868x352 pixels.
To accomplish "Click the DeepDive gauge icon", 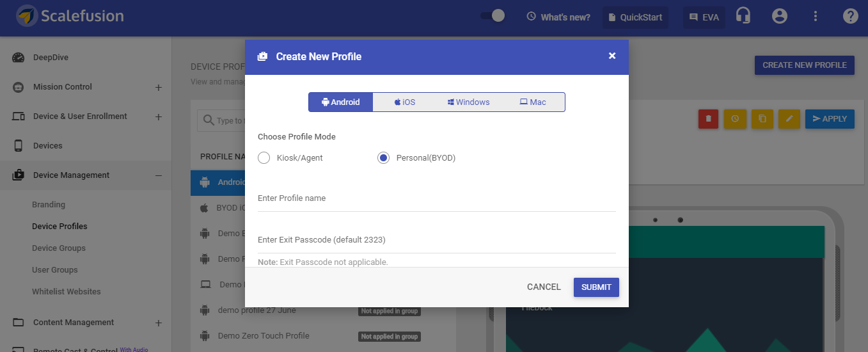I will pos(19,58).
